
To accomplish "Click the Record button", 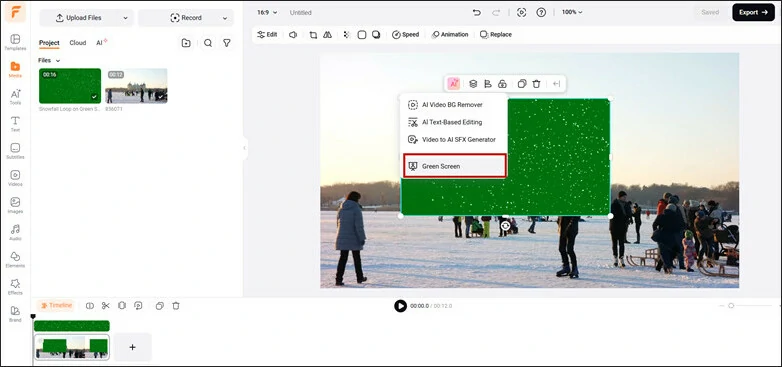I will click(x=186, y=18).
